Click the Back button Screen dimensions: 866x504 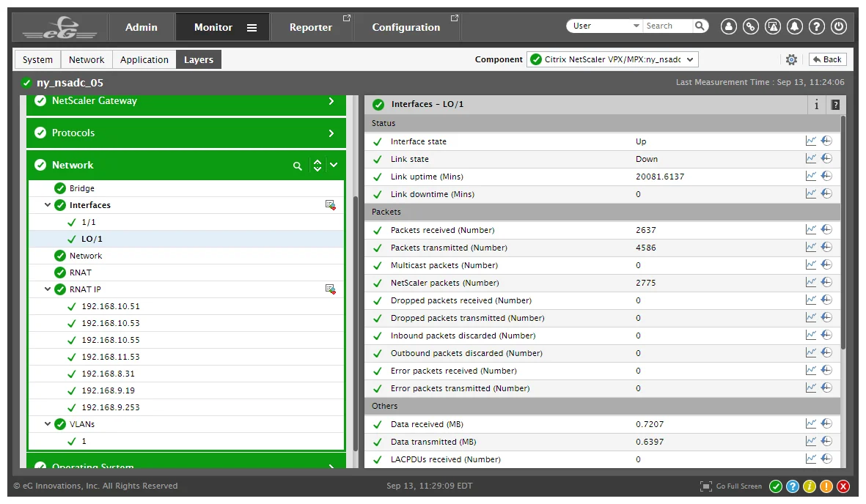(827, 59)
